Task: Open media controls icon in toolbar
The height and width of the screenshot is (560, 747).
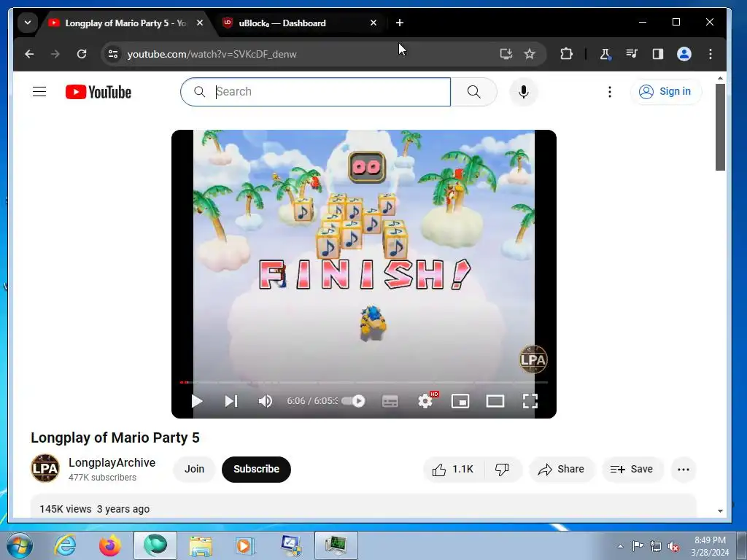Action: pyautogui.click(x=632, y=54)
